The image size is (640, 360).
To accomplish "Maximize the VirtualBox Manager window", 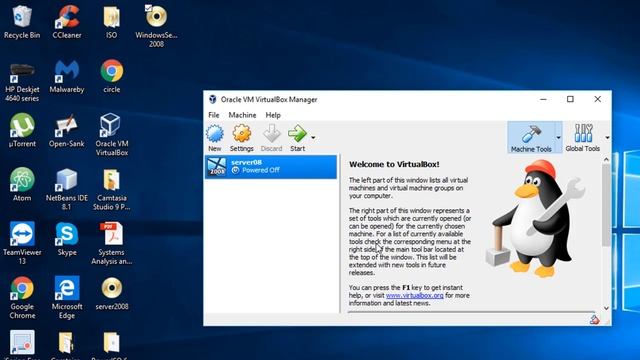I will pos(570,99).
